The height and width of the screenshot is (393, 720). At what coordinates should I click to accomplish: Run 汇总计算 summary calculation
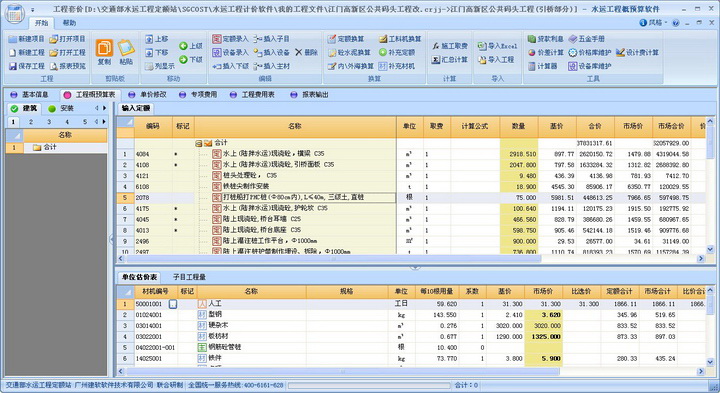[450, 60]
